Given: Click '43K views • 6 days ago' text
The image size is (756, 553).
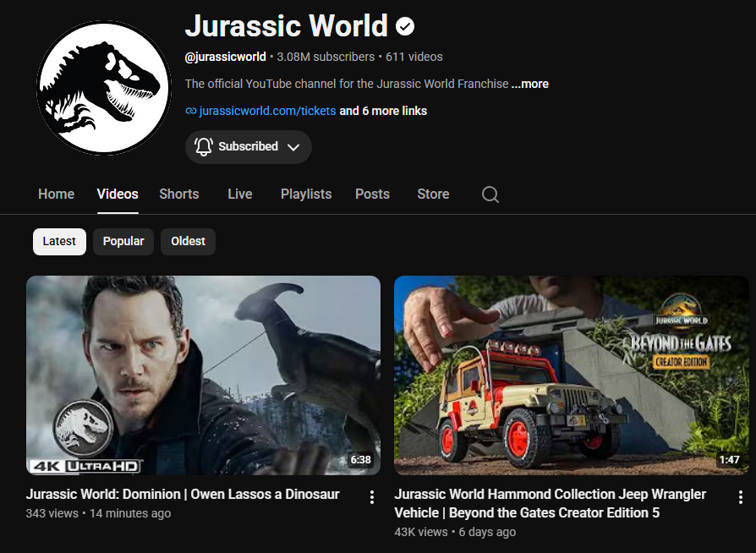Looking at the screenshot, I should tap(455, 532).
